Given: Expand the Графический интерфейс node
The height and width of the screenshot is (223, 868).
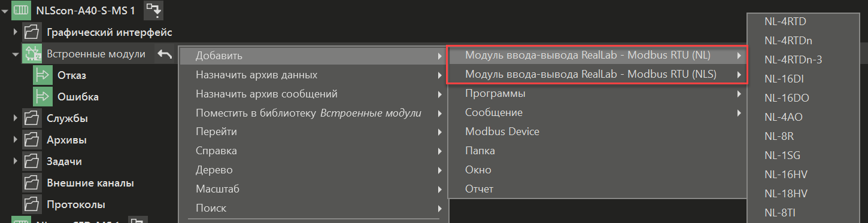Looking at the screenshot, I should (x=16, y=32).
